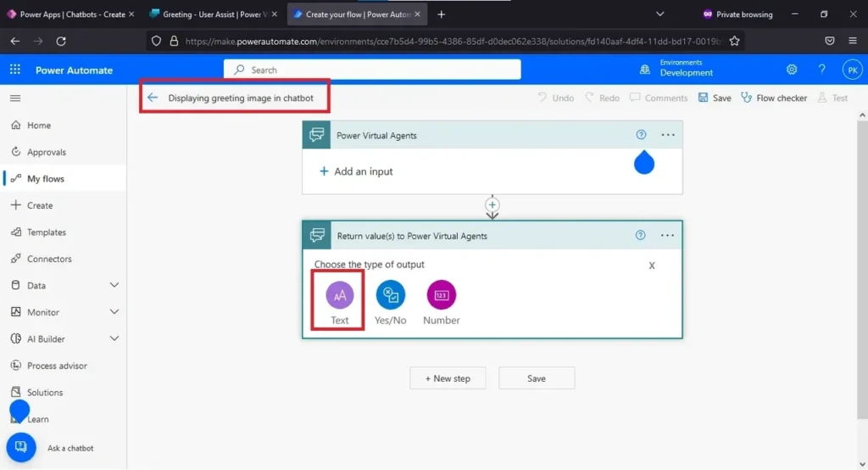Click the browser back button

coord(15,41)
